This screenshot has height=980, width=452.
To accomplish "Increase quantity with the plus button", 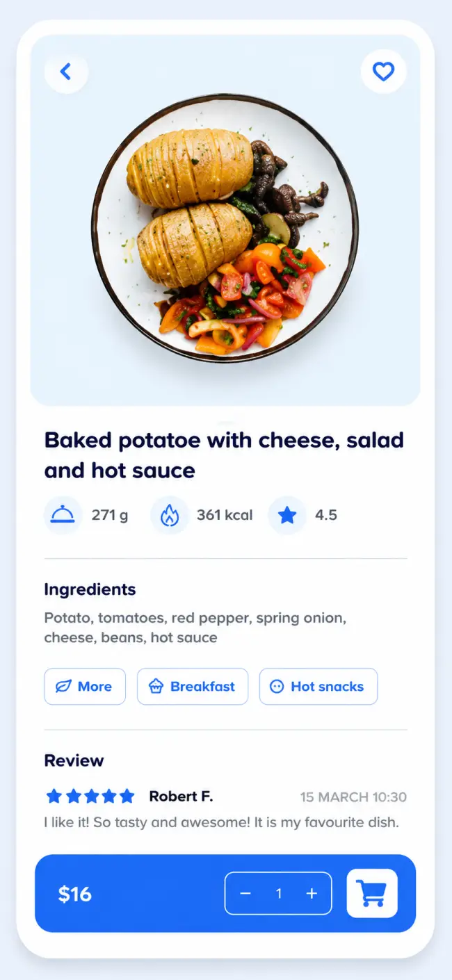I will point(312,894).
